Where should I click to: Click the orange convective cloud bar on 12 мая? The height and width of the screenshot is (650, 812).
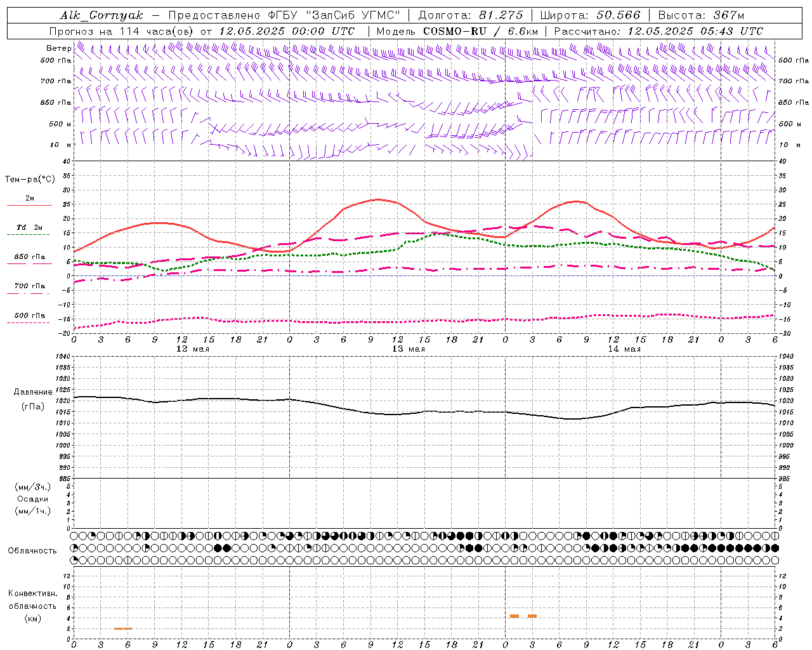point(123,628)
